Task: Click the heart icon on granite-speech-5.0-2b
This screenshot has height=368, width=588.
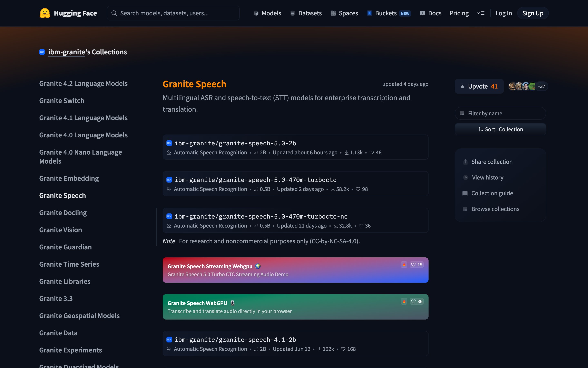Action: pos(372,153)
